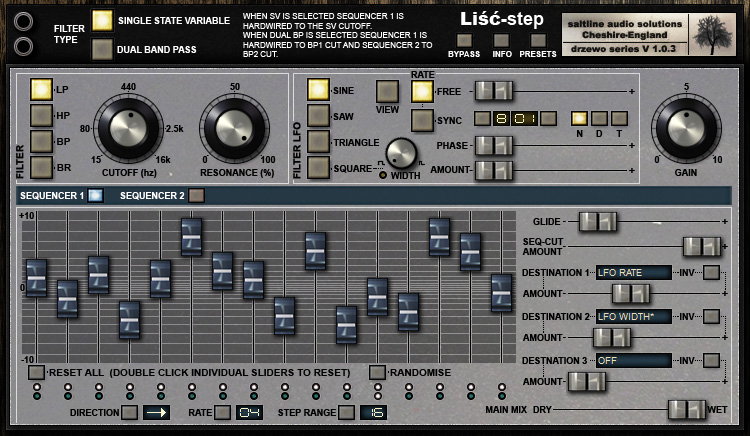Open Destination 2 LFO WIDTH dropdown
Viewport: 750px width, 436px height.
(634, 316)
